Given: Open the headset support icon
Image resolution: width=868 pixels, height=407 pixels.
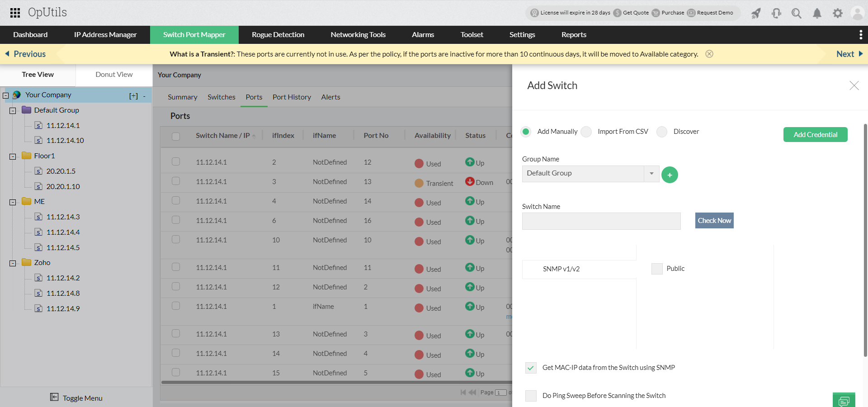Looking at the screenshot, I should click(x=776, y=14).
